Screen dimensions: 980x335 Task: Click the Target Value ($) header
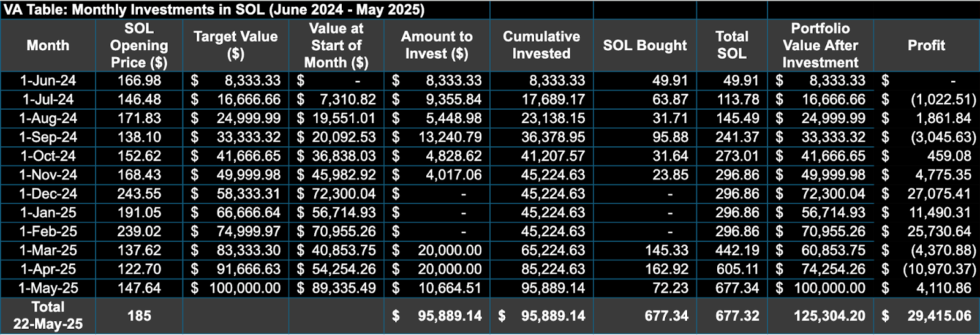pyautogui.click(x=236, y=45)
